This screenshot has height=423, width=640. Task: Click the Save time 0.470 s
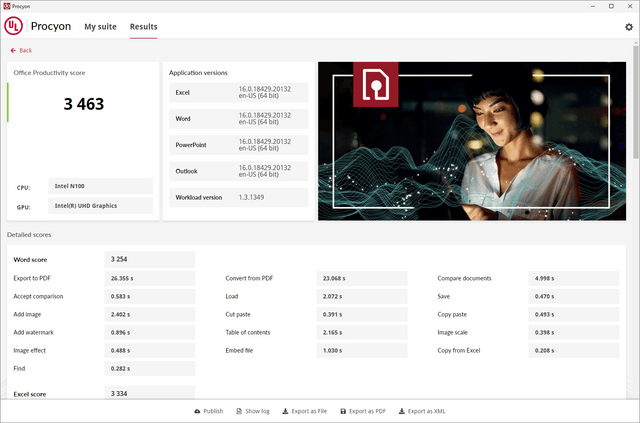[574, 296]
